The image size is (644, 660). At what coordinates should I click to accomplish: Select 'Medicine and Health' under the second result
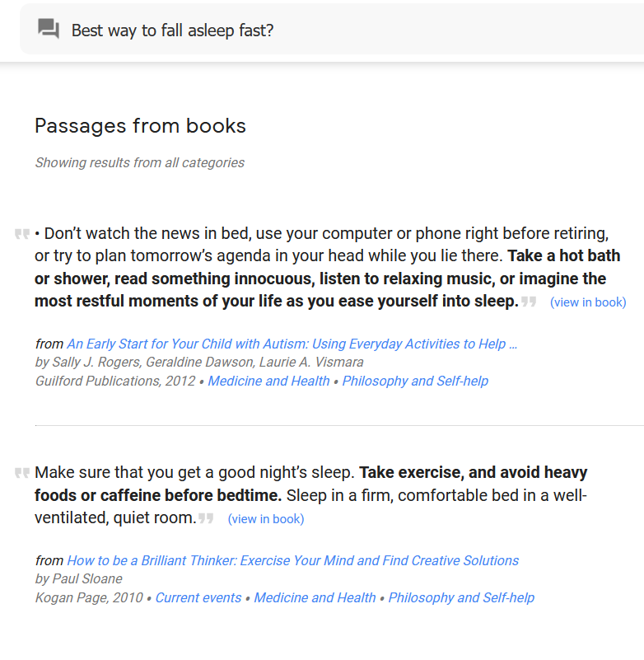click(315, 597)
